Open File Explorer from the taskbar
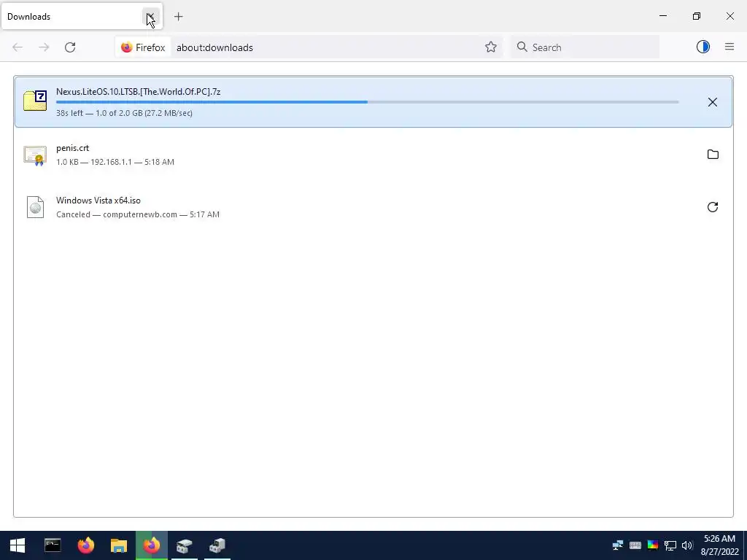The height and width of the screenshot is (560, 747). click(119, 545)
